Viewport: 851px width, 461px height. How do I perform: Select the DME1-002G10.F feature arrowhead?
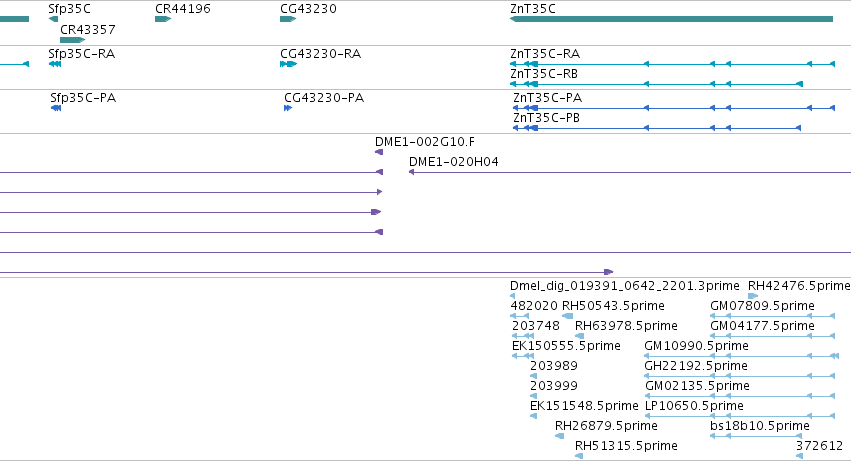pos(379,152)
